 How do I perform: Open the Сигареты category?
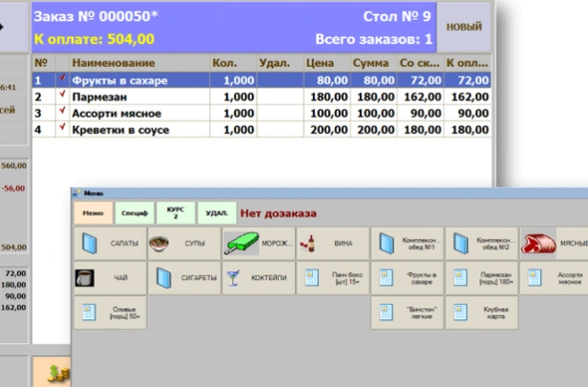184,278
